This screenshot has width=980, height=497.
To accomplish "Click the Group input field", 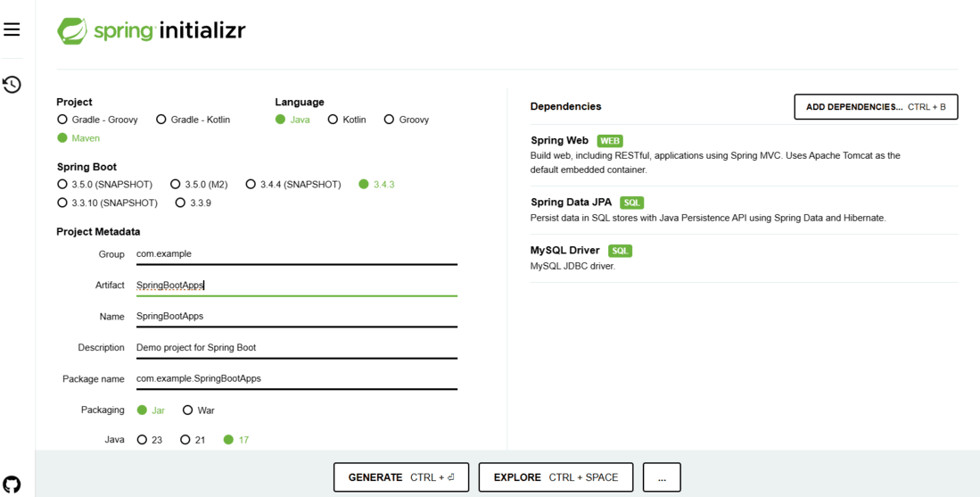I will pyautogui.click(x=297, y=253).
